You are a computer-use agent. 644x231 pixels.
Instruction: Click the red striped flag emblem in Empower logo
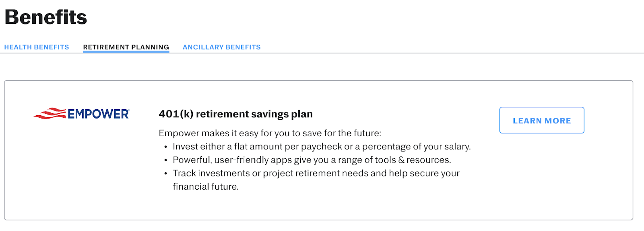tap(50, 114)
